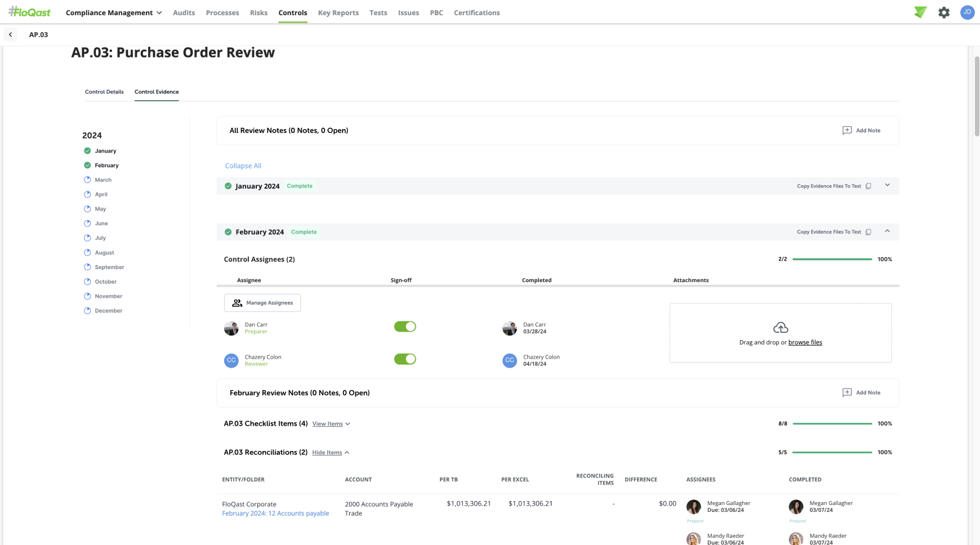Expand View Items for AP.03 Checklist
Image resolution: width=980 pixels, height=545 pixels.
(x=331, y=424)
